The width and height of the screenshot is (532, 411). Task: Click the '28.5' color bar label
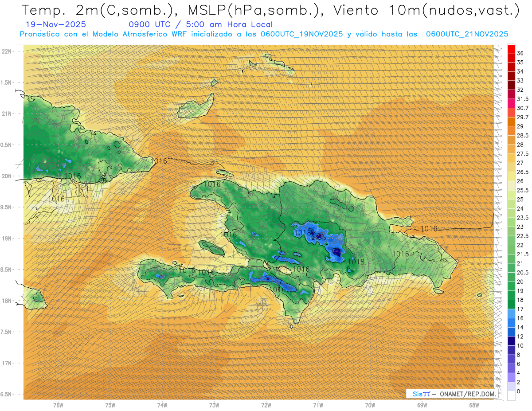(x=523, y=135)
